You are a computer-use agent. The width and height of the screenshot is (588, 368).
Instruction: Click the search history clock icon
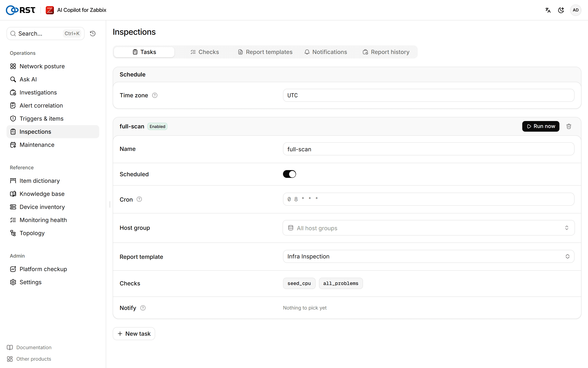92,33
